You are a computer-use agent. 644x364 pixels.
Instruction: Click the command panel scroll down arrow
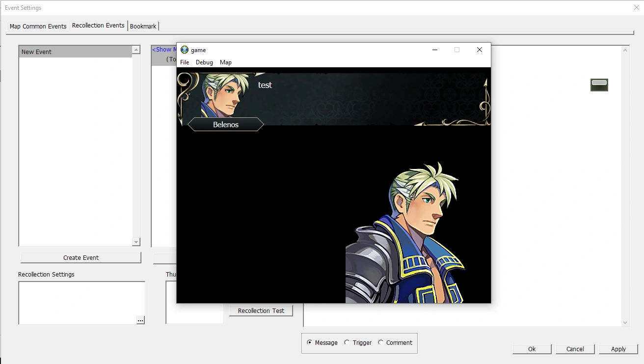pyautogui.click(x=625, y=323)
